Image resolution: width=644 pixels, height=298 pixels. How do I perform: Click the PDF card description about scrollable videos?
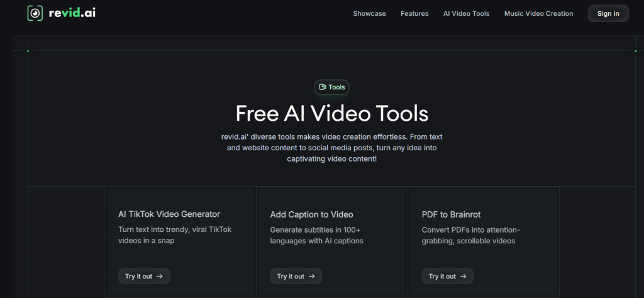pyautogui.click(x=472, y=235)
